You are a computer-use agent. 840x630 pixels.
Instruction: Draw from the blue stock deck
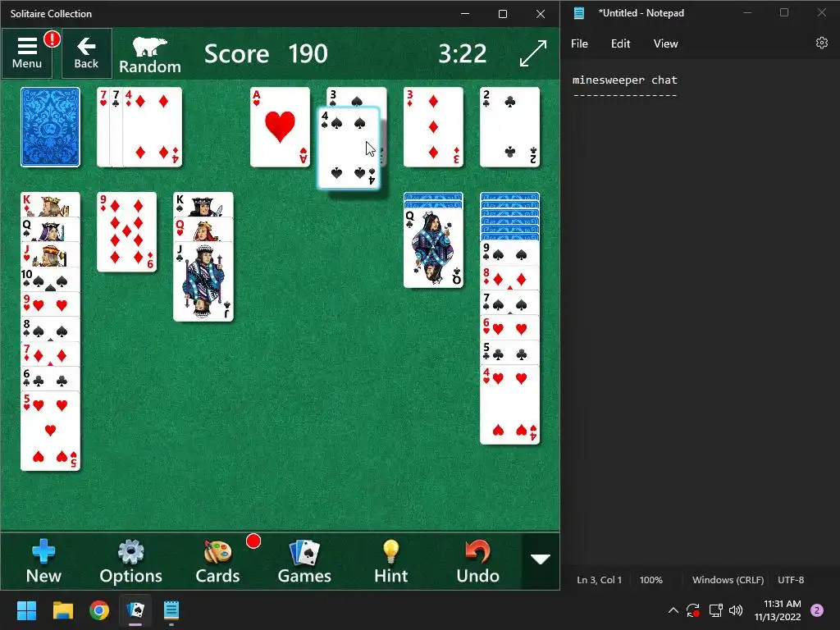coord(50,127)
